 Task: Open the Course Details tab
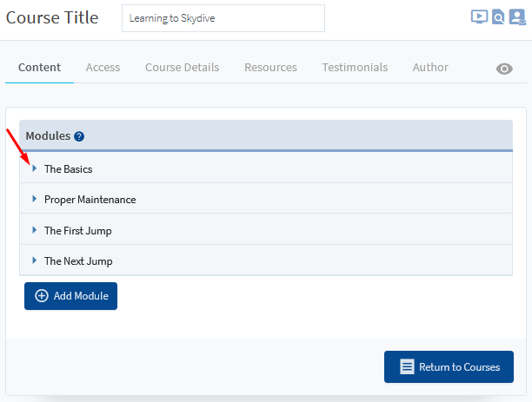[183, 67]
